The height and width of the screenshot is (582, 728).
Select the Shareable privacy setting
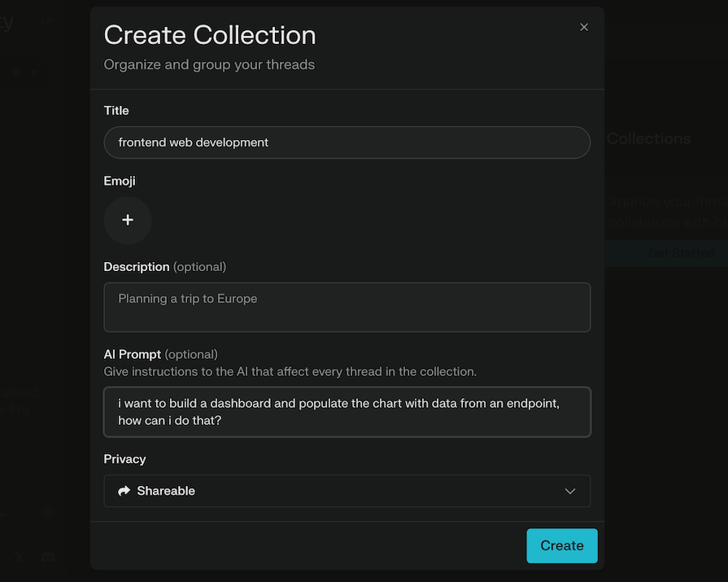pos(166,490)
